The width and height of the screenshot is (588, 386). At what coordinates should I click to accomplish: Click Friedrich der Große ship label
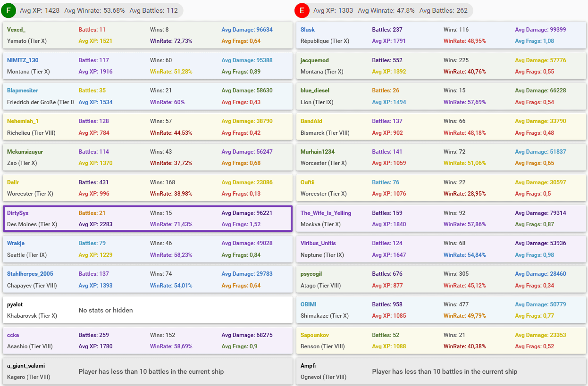[x=41, y=102]
